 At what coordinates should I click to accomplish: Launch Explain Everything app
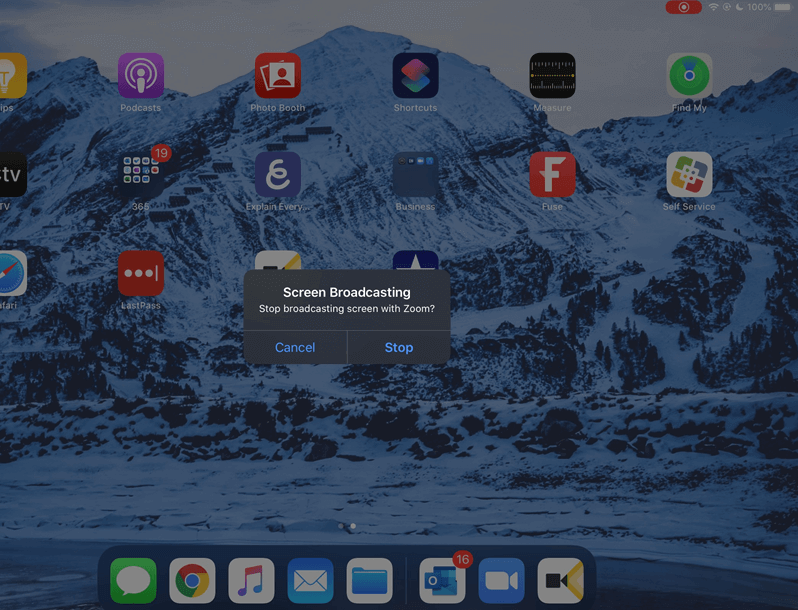278,174
